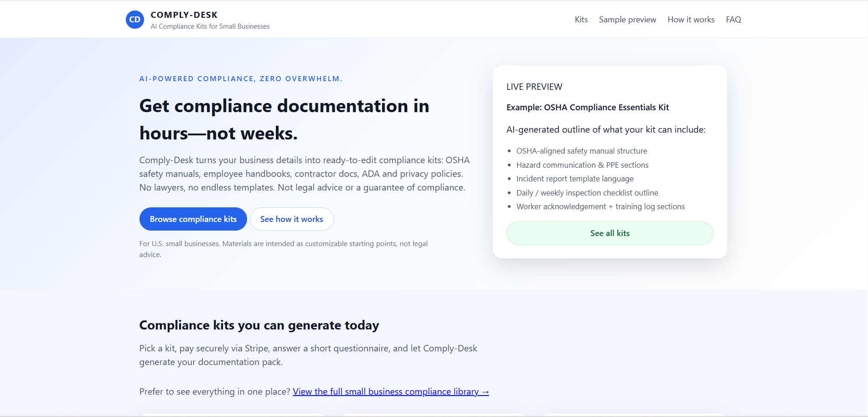Screen dimensions: 868x417
Task: Open How it works nav link
Action: point(691,20)
